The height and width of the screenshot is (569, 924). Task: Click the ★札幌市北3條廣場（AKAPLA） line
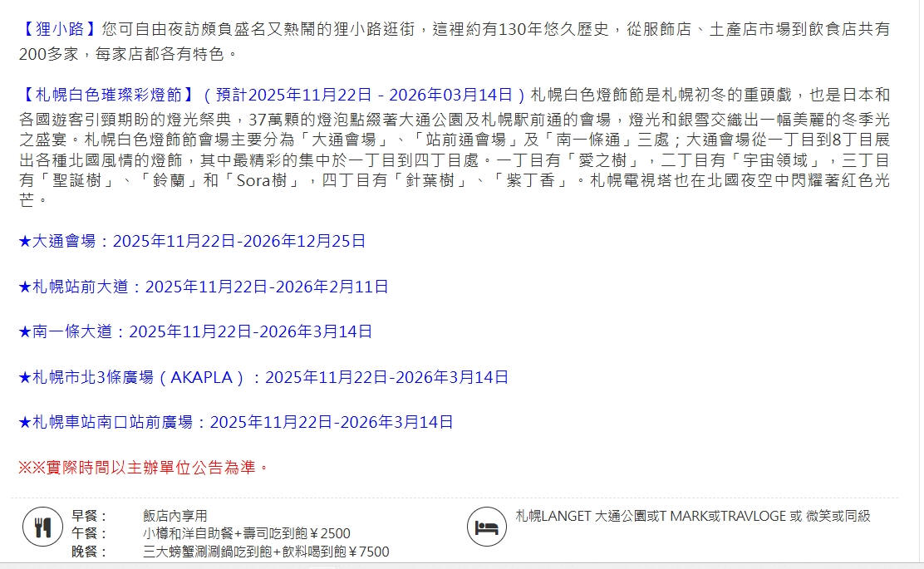coord(263,378)
